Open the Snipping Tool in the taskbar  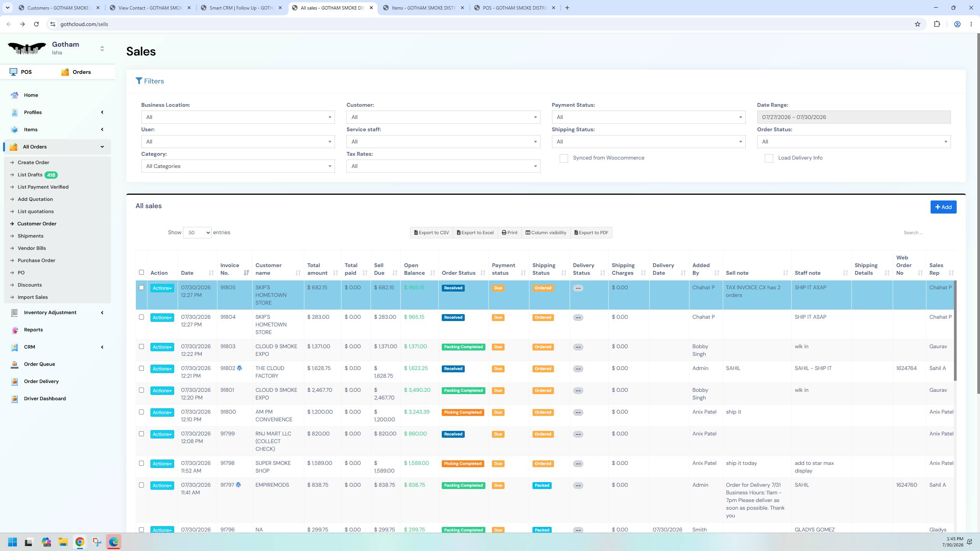(97, 542)
